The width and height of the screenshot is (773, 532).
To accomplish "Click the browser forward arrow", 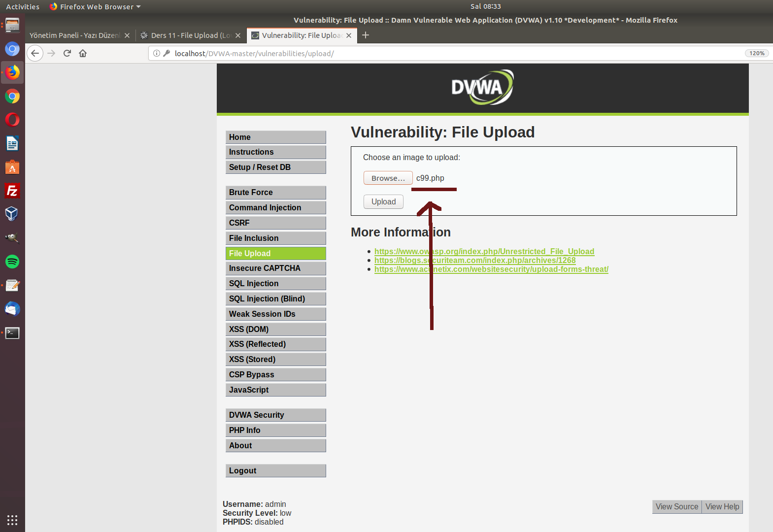I will click(51, 53).
